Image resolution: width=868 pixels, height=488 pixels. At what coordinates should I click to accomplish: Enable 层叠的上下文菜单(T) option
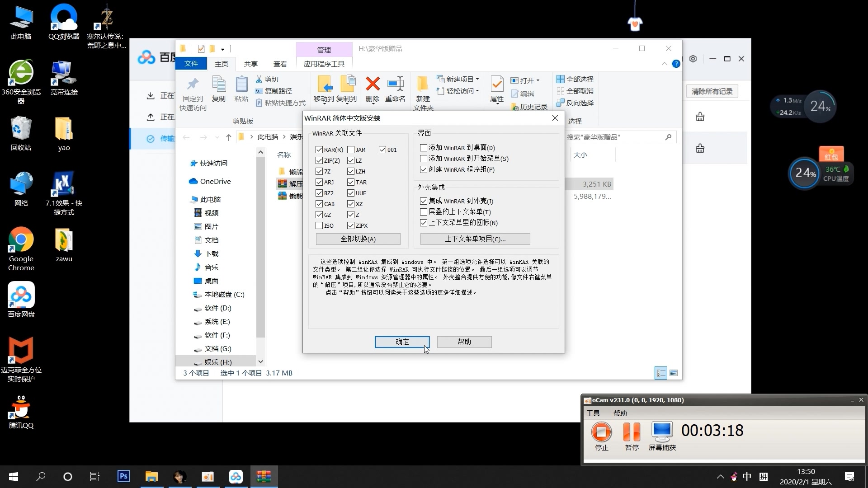click(x=424, y=212)
